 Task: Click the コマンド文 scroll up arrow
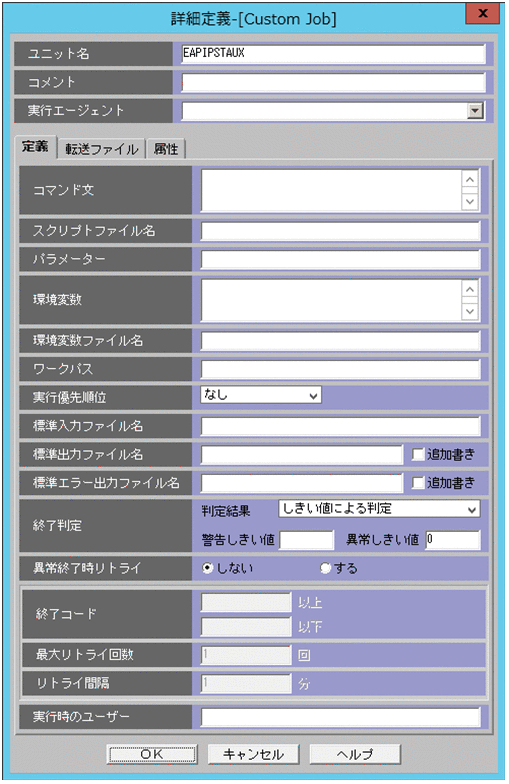pyautogui.click(x=470, y=179)
